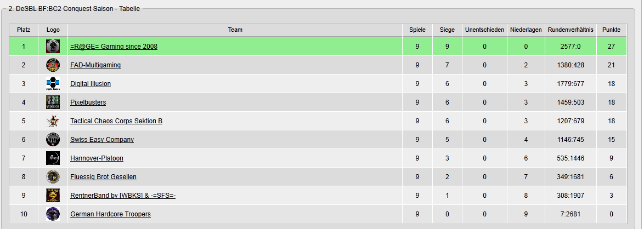Click the Punkte column header
Image resolution: width=644 pixels, height=229 pixels.
[611, 30]
